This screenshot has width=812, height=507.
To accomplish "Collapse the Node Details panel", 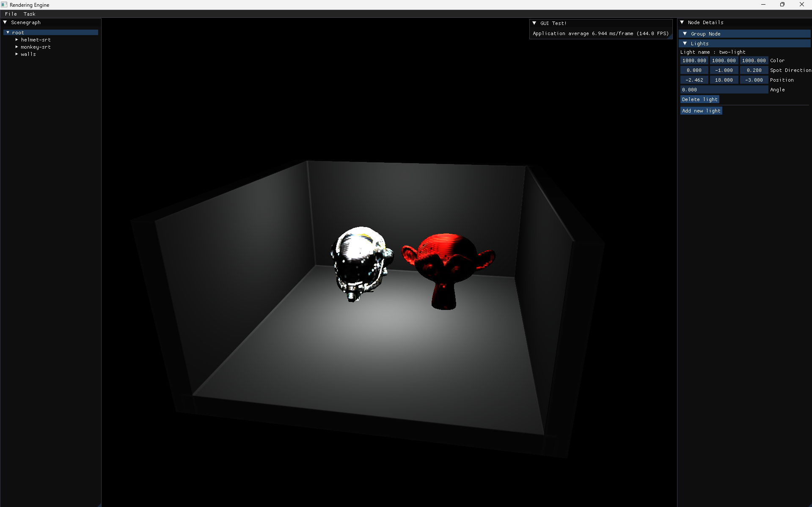I will [x=682, y=22].
